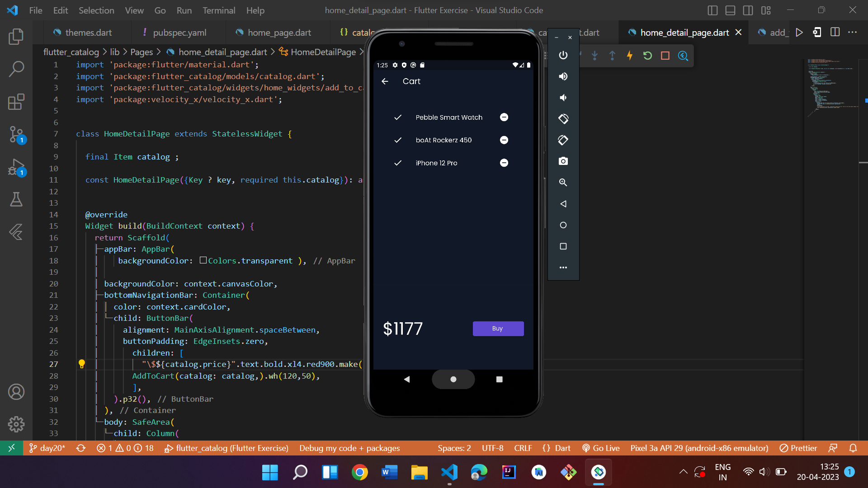Select the Step Into debug icon
The height and width of the screenshot is (488, 868).
point(594,56)
